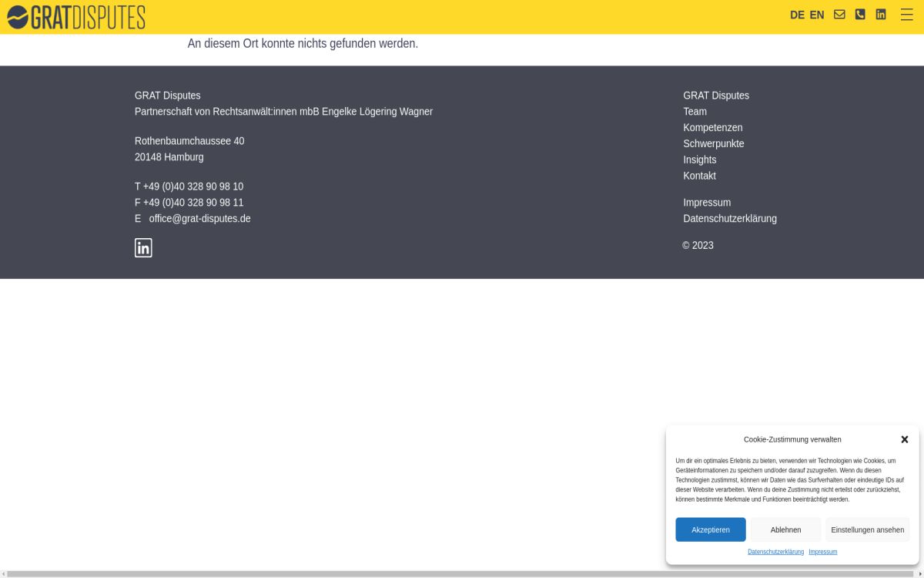Open the email envelope icon in header
Image resolution: width=924 pixels, height=578 pixels.
pyautogui.click(x=839, y=15)
